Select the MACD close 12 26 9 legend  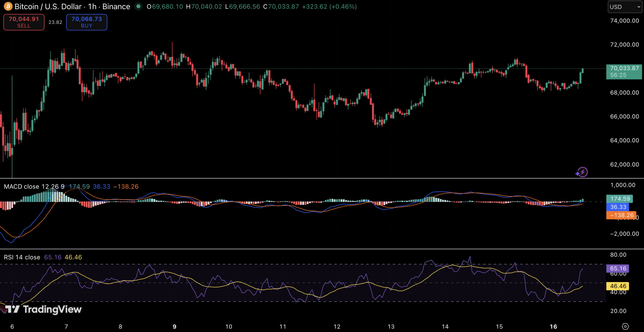(x=34, y=186)
